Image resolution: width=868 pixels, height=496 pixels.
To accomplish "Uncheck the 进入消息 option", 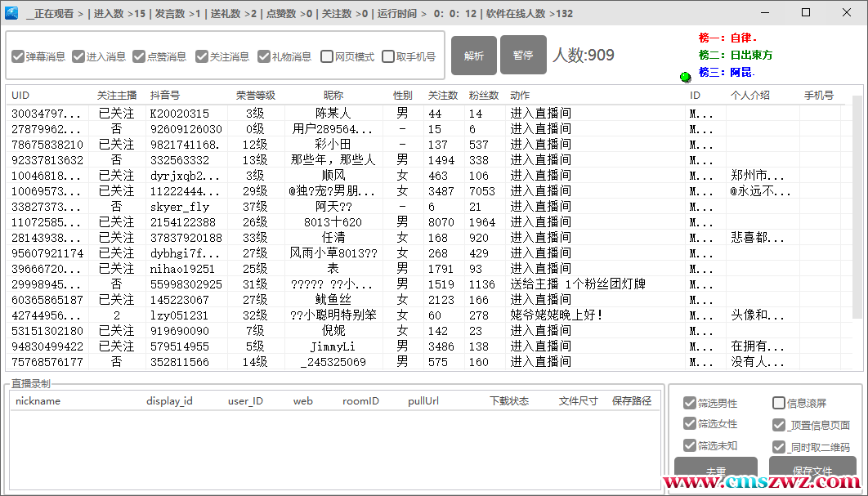I will point(78,57).
